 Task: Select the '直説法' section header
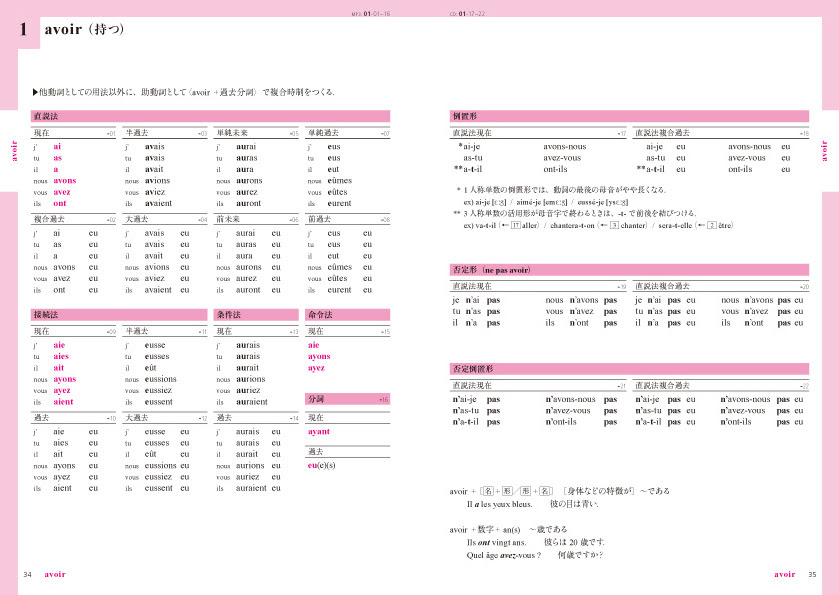(210, 116)
